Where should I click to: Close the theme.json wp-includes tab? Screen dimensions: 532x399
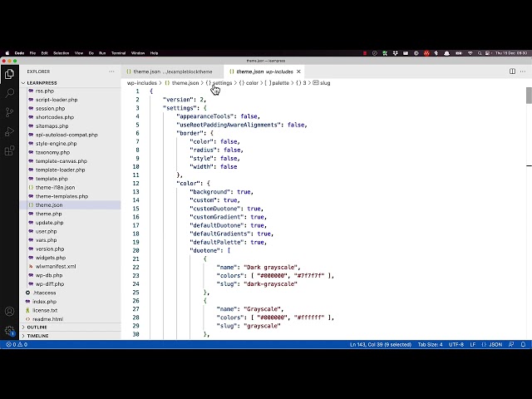coord(298,71)
